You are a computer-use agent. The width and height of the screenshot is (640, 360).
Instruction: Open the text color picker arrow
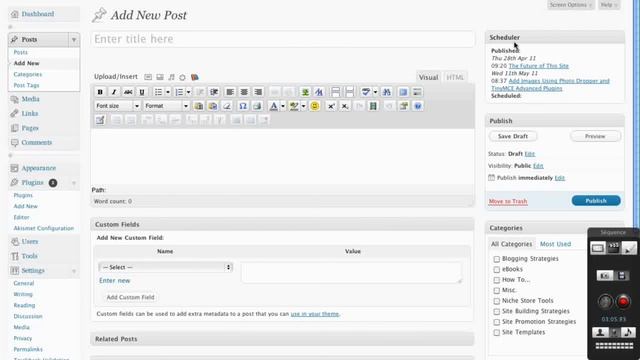283,106
